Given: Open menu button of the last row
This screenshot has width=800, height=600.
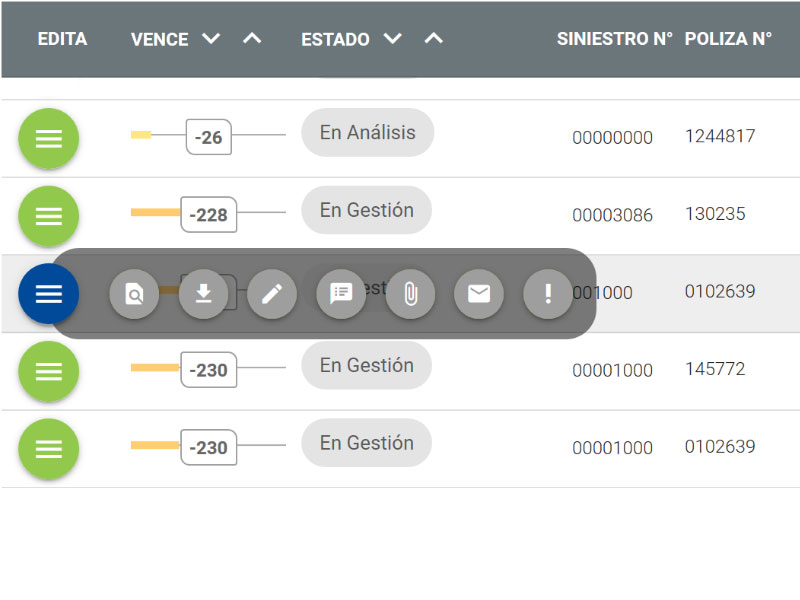Looking at the screenshot, I should [48, 449].
